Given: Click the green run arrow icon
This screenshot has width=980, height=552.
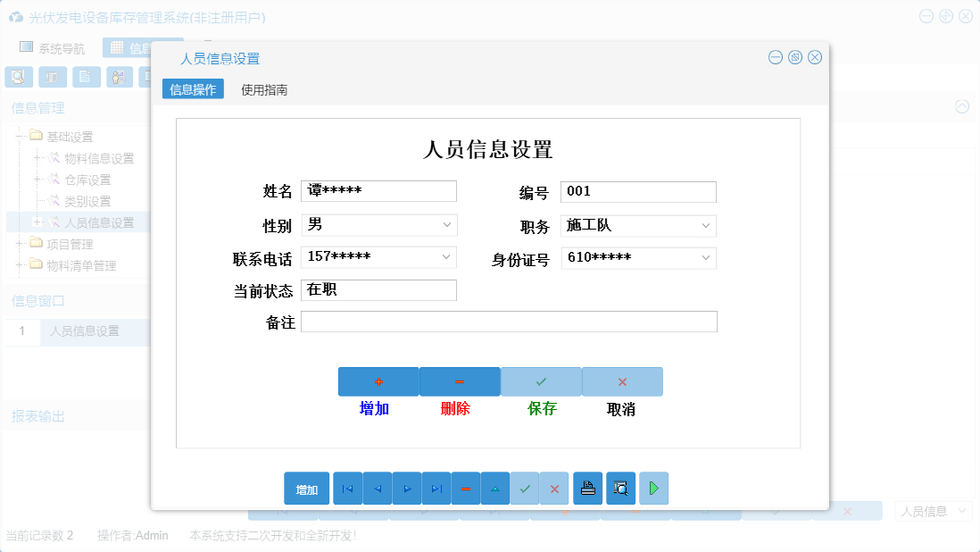Looking at the screenshot, I should click(653, 488).
